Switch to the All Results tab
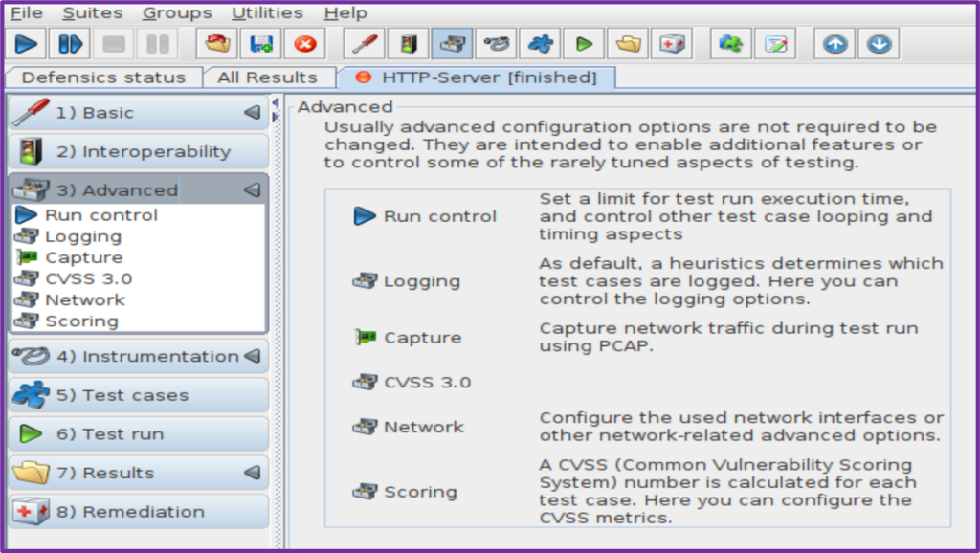The image size is (980, 553). pyautogui.click(x=267, y=77)
